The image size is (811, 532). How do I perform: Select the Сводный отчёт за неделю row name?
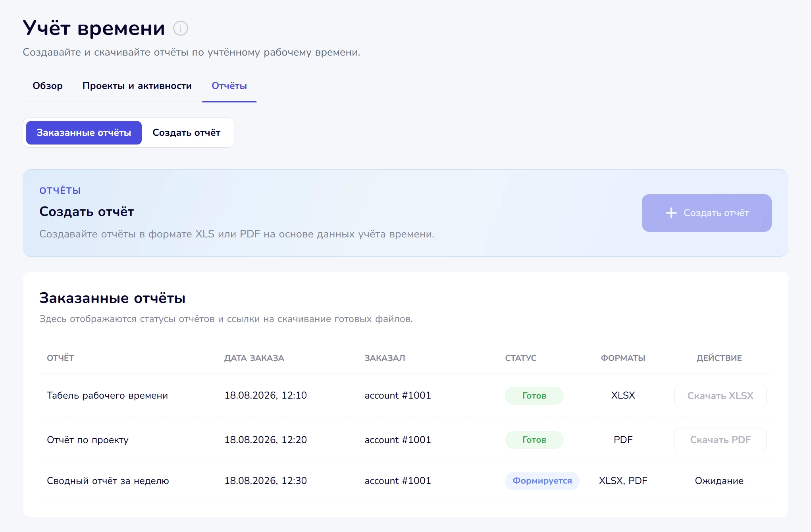[x=108, y=481]
